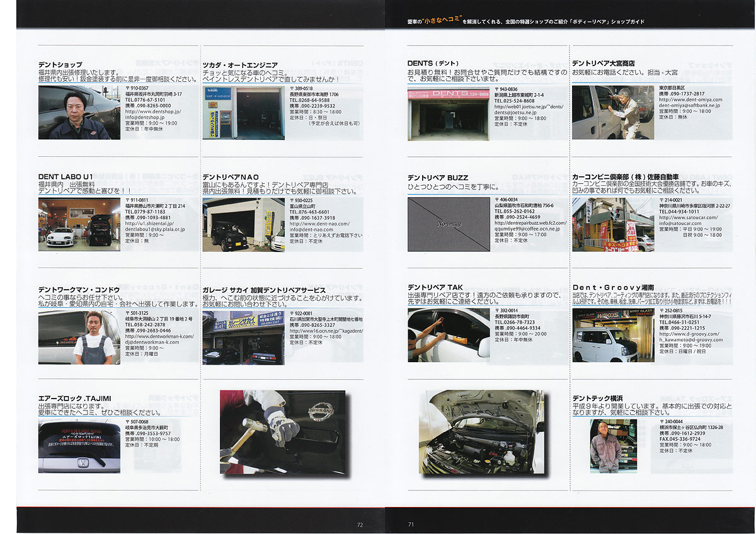Click the open engine bay photo
756x534 pixels.
click(481, 431)
